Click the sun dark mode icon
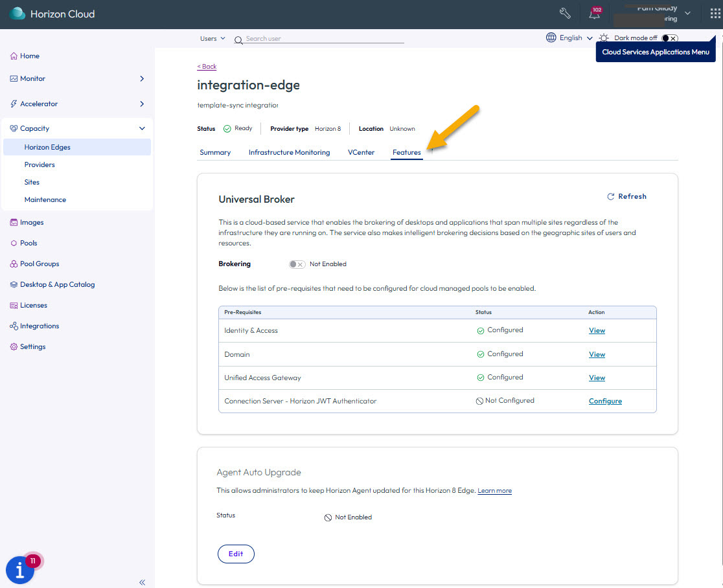The image size is (723, 588). click(604, 38)
